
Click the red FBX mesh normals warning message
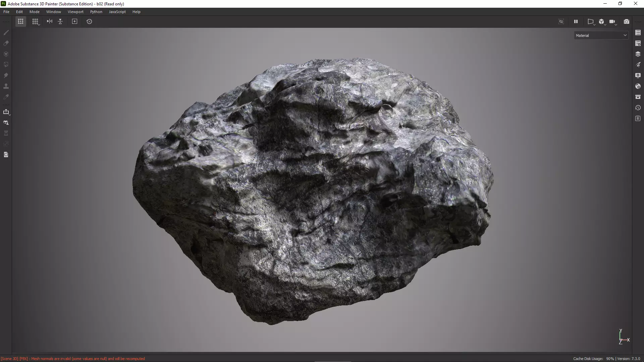pos(73,359)
